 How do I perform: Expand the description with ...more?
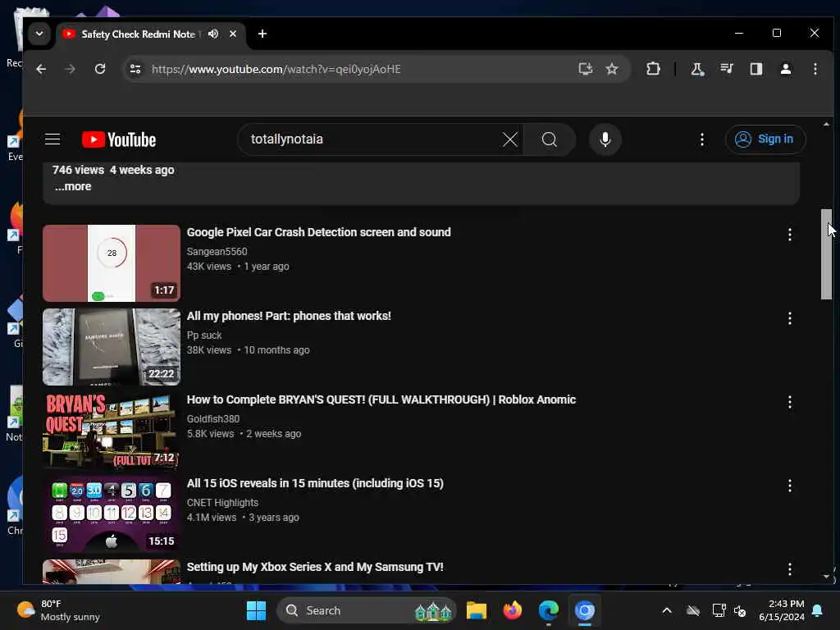[73, 186]
